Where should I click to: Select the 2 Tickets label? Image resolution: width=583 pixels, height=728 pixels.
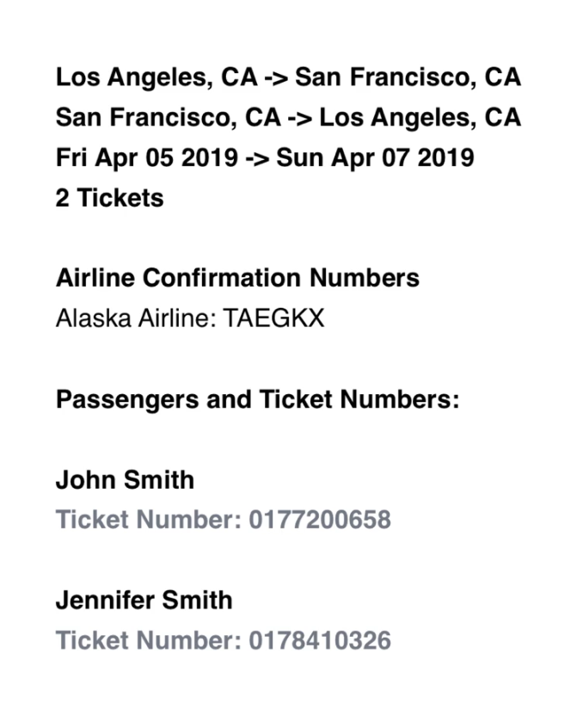[109, 198]
